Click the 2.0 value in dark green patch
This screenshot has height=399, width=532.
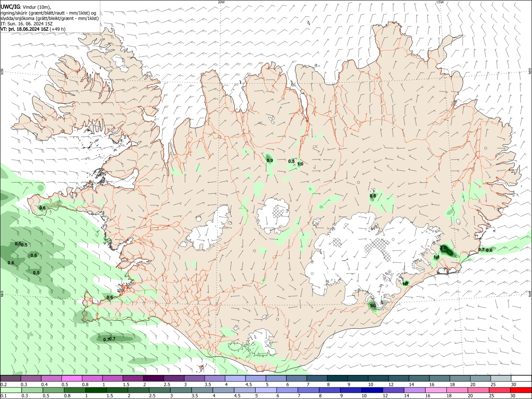pyautogui.click(x=443, y=248)
